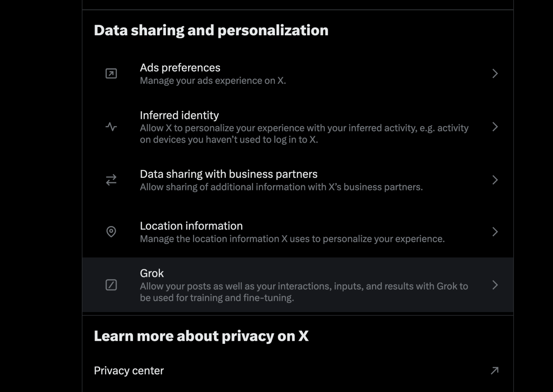The height and width of the screenshot is (392, 553).
Task: Click the Privacy center external link arrow
Action: tap(495, 370)
